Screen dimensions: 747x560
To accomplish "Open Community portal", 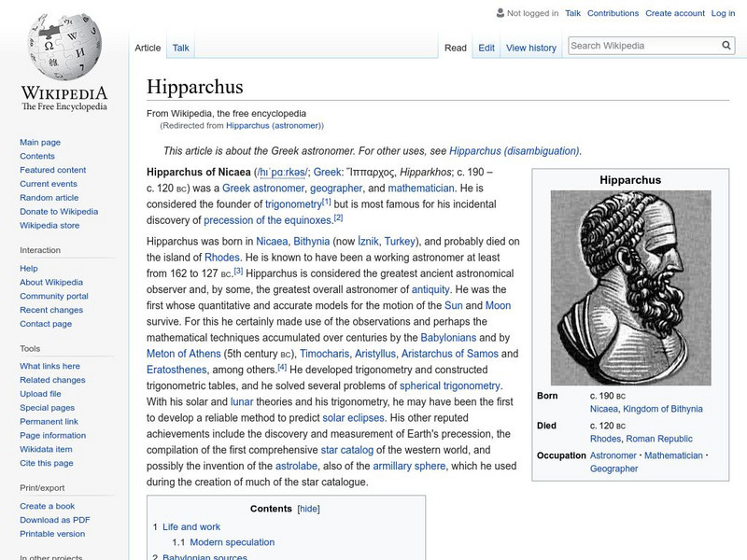I will [54, 296].
